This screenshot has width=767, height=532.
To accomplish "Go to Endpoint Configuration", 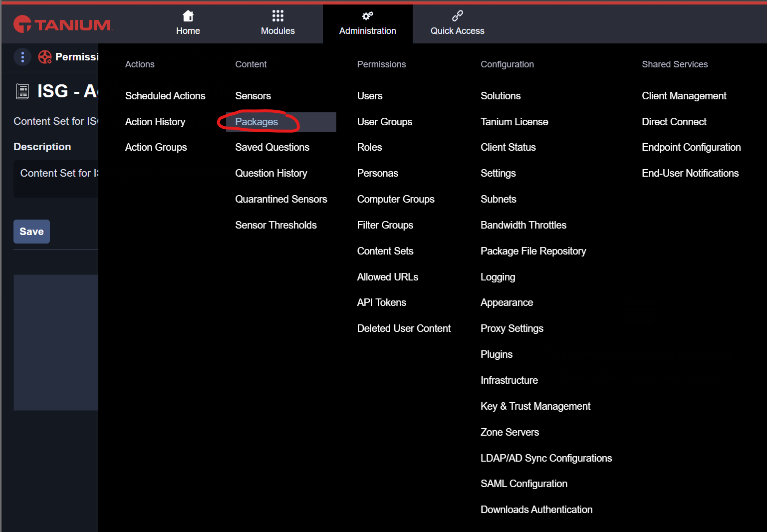I will [692, 147].
